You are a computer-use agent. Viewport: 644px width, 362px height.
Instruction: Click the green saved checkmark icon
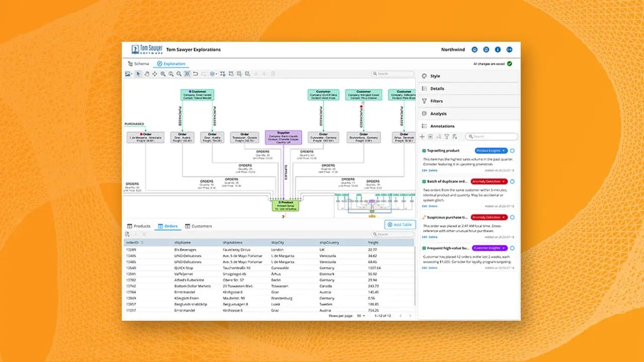pos(510,64)
